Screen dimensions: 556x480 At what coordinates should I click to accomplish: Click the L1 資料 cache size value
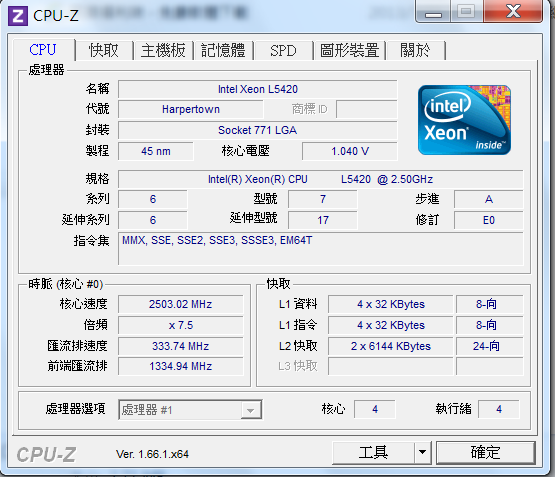[x=391, y=304]
